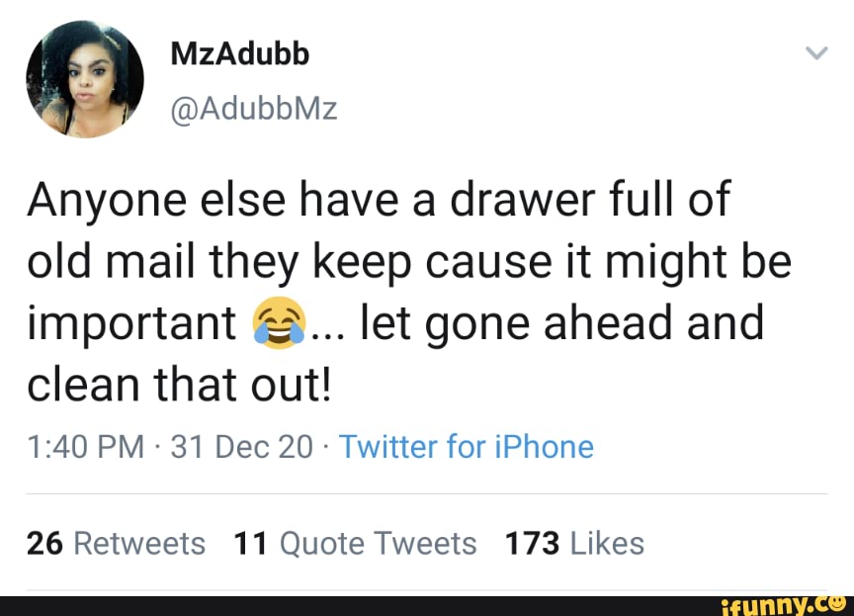Click the @AdubbMz handle
Image resolution: width=854 pixels, height=616 pixels.
coord(255,109)
